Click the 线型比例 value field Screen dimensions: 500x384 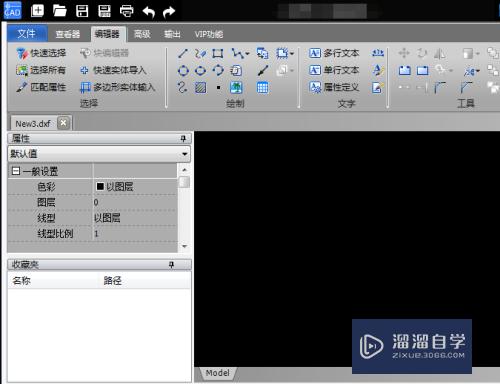point(135,234)
